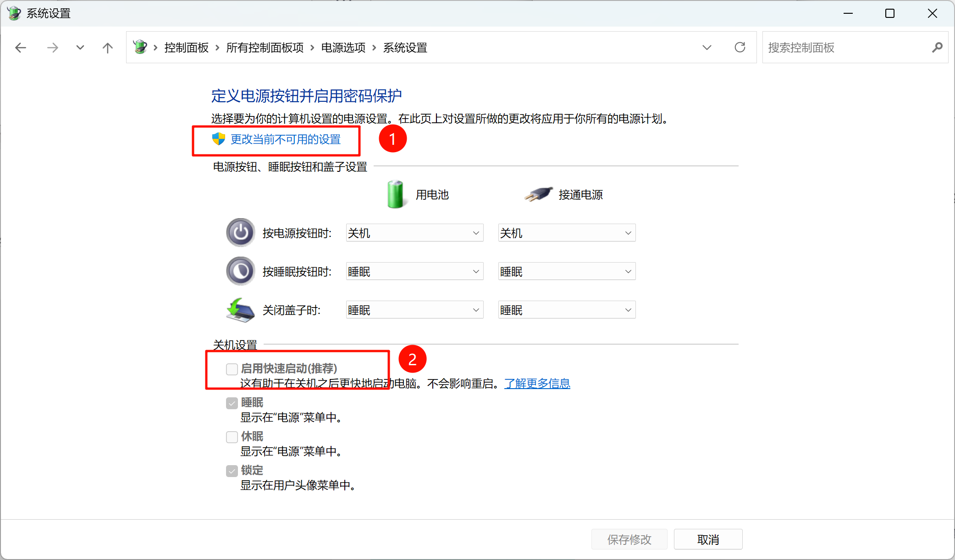The width and height of the screenshot is (955, 560).
Task: Click the power button icon
Action: click(240, 233)
